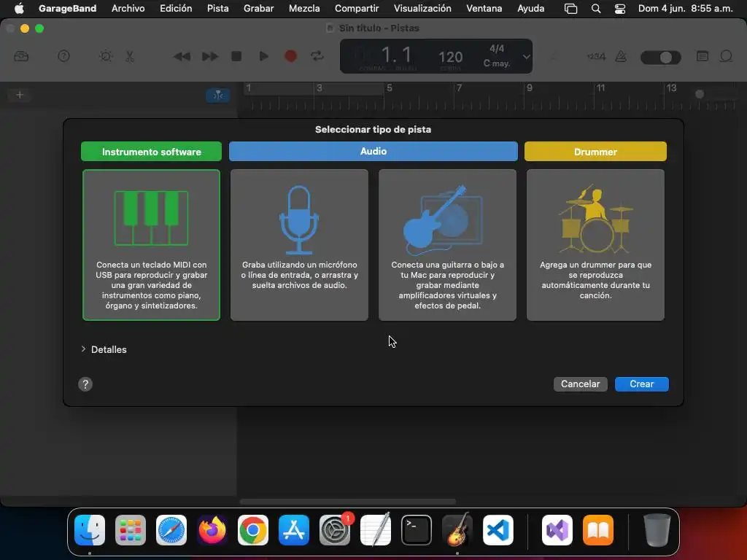Image resolution: width=747 pixels, height=560 pixels.
Task: Click the yellow Drummer header tab
Action: (x=595, y=152)
